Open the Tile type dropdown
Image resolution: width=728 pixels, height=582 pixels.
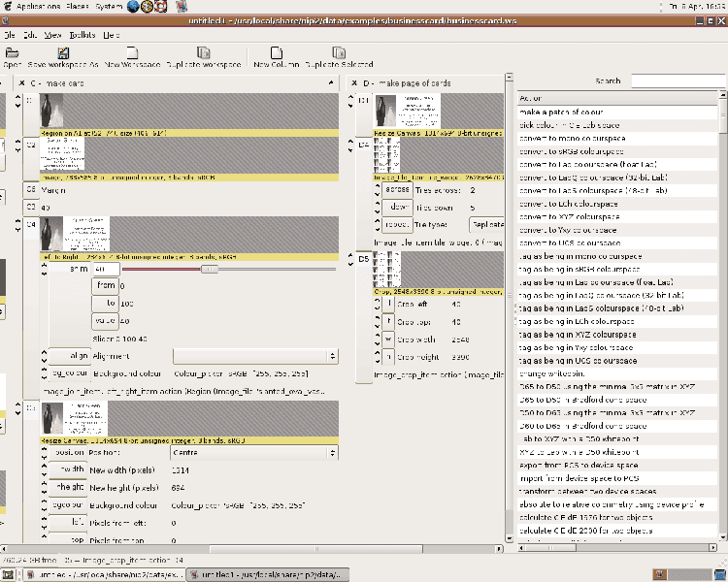pos(485,223)
